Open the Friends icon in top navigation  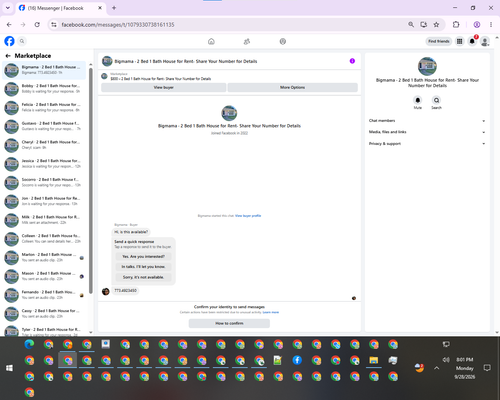(247, 41)
